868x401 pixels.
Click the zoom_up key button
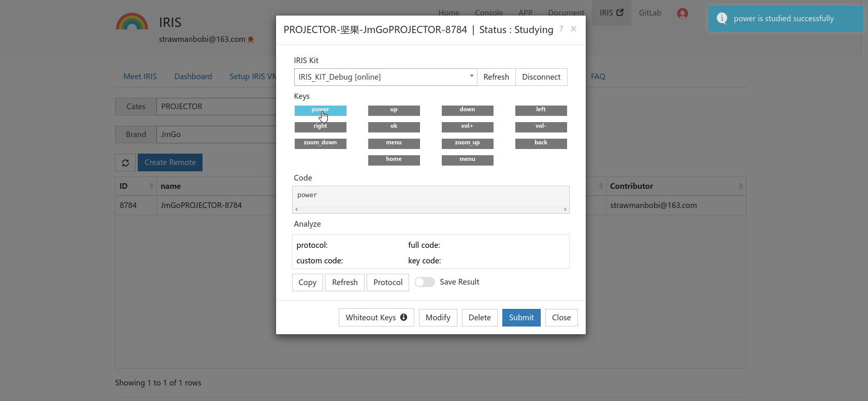point(467,143)
